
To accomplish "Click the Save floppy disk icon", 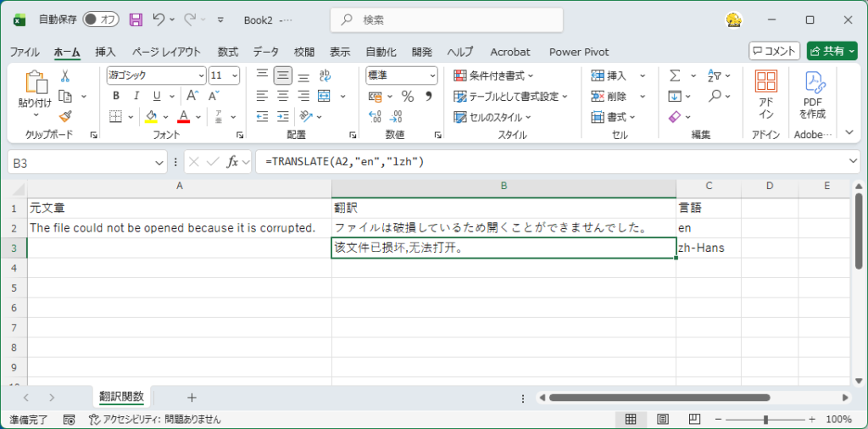I will click(x=136, y=19).
